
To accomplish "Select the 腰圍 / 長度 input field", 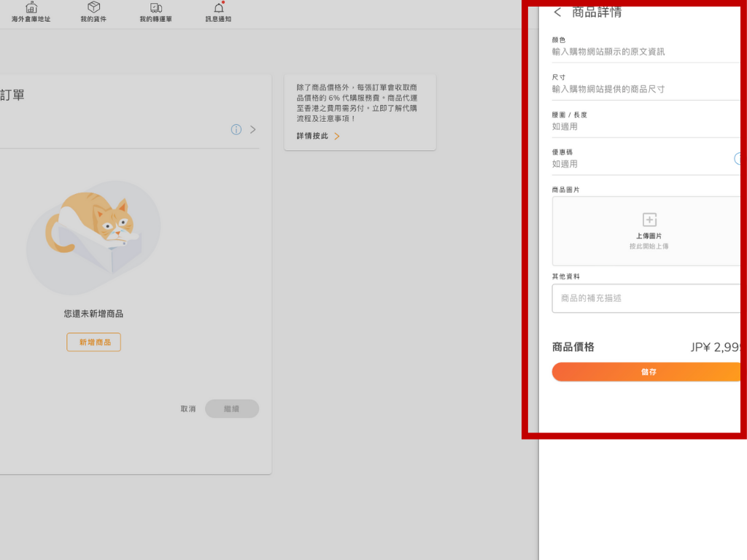I will pos(642,127).
